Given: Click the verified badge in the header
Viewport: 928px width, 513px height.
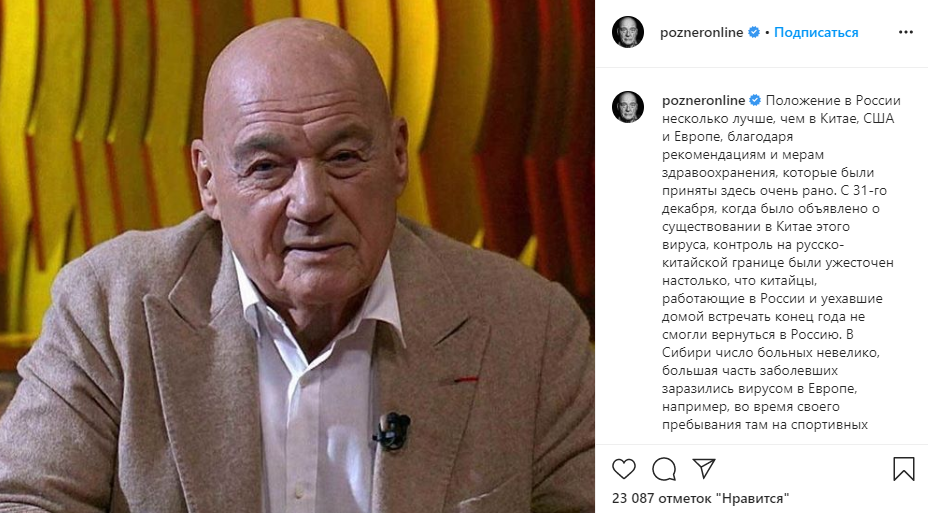Looking at the screenshot, I should coord(754,32).
